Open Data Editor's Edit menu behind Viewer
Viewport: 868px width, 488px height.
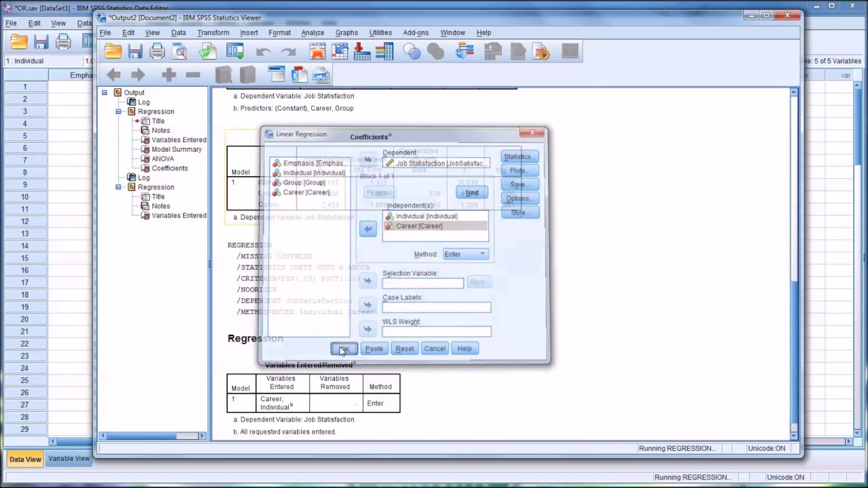coord(35,23)
